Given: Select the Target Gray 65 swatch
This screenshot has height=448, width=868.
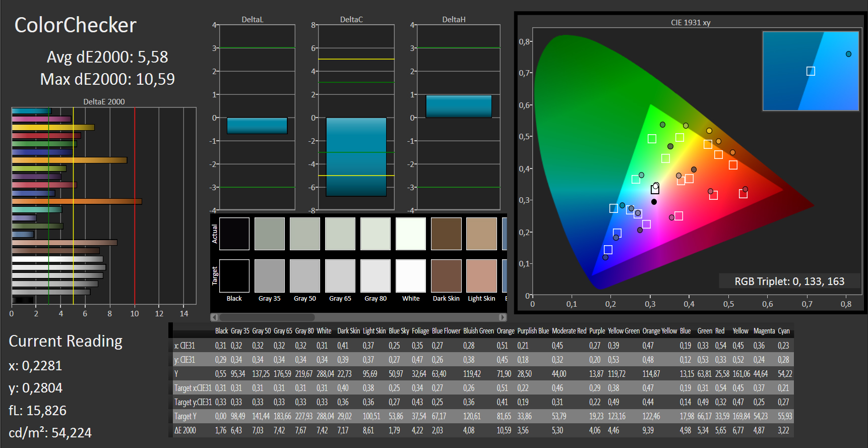Looking at the screenshot, I should coord(340,276).
